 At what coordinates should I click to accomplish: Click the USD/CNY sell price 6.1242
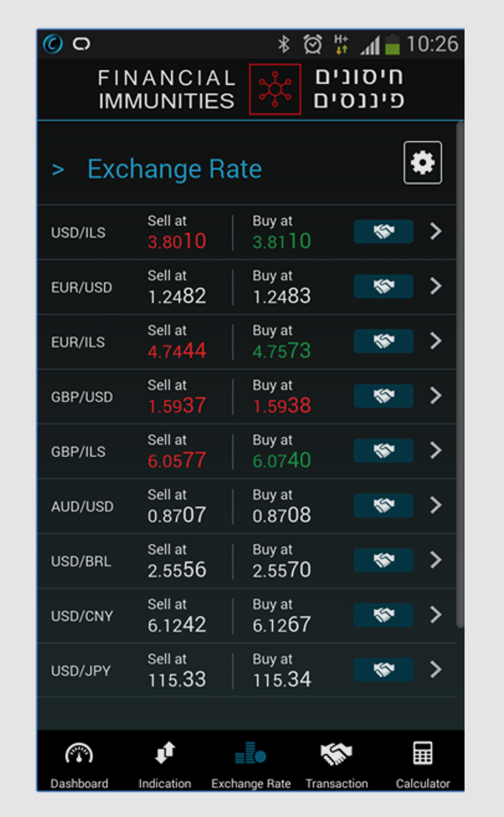[x=177, y=625]
